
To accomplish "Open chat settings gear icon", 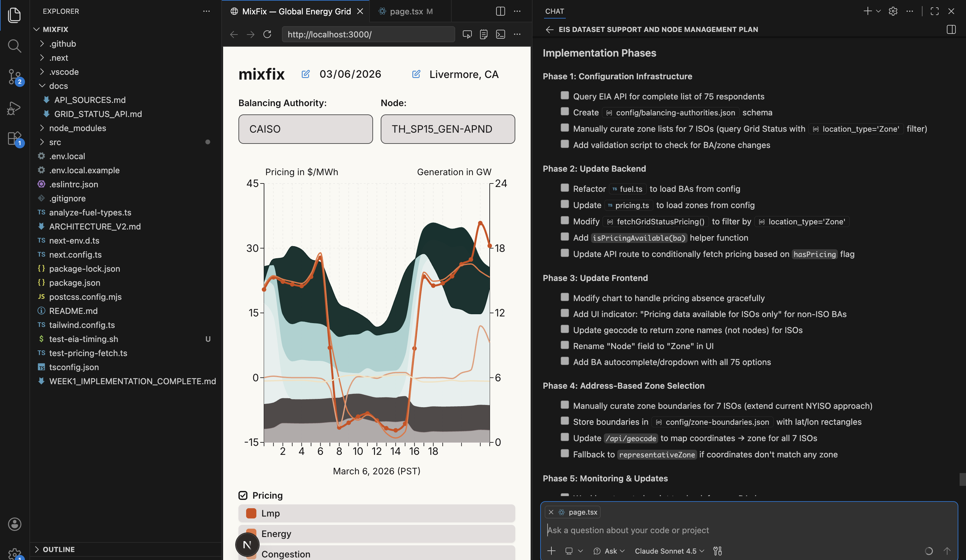I will pyautogui.click(x=893, y=12).
